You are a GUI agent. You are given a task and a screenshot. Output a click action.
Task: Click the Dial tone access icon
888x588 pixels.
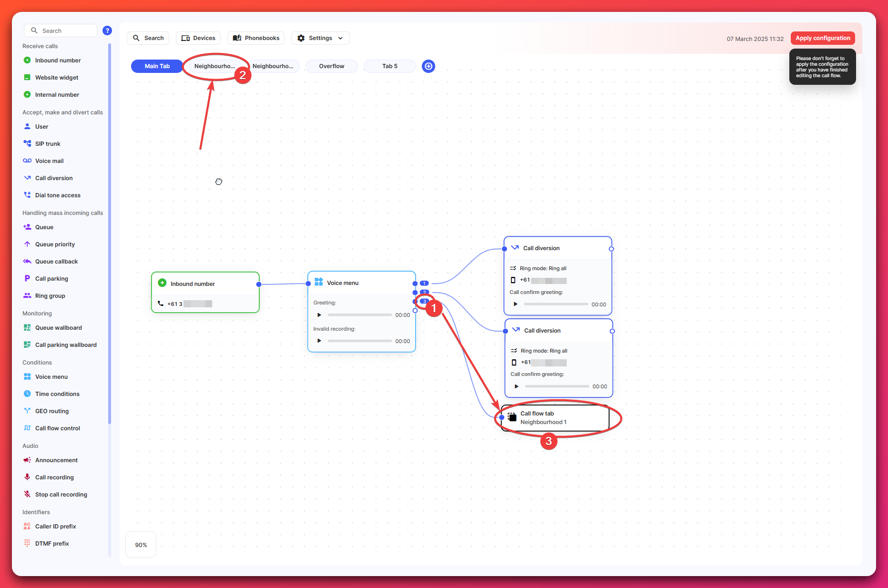tap(27, 195)
